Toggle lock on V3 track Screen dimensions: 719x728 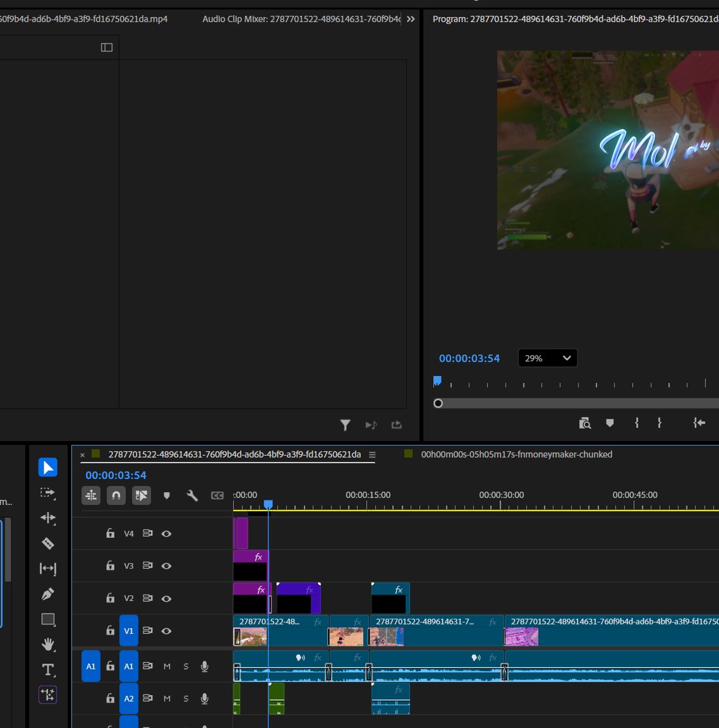pos(110,565)
